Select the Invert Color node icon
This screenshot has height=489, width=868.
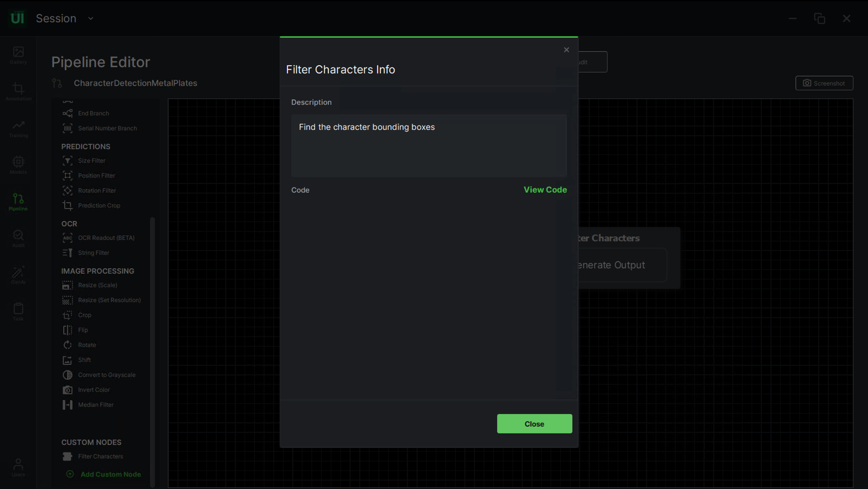(67, 390)
